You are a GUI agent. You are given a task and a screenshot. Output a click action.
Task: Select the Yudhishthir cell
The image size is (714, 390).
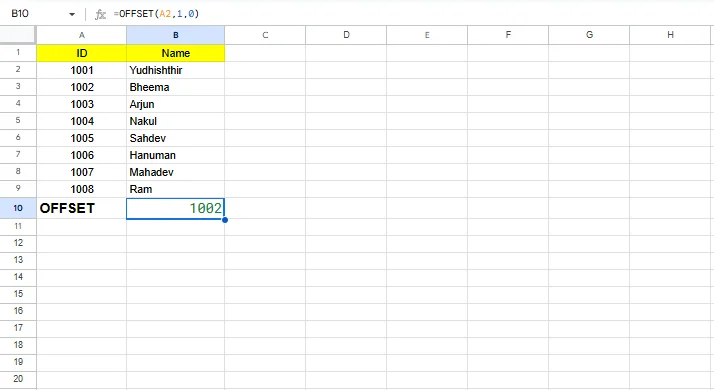click(x=175, y=70)
